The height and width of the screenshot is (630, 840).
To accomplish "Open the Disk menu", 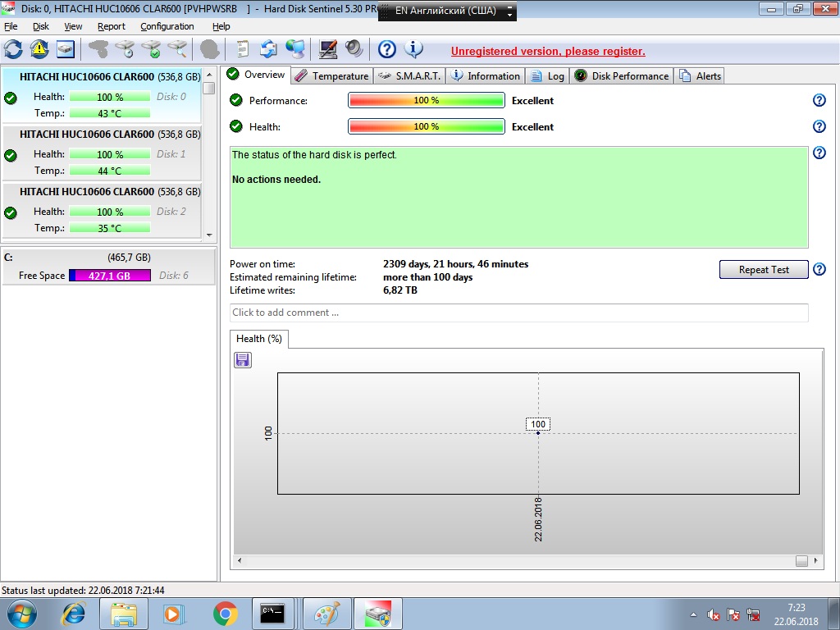I will click(x=41, y=26).
